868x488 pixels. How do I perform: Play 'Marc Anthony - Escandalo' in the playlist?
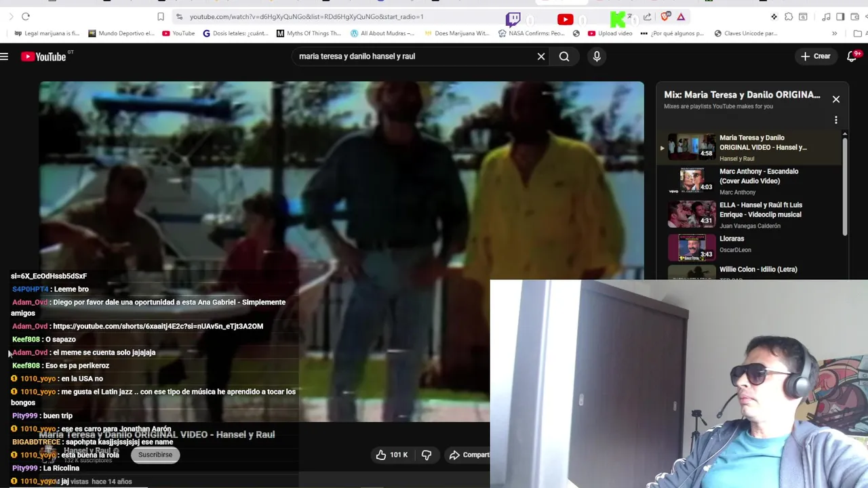click(x=749, y=181)
